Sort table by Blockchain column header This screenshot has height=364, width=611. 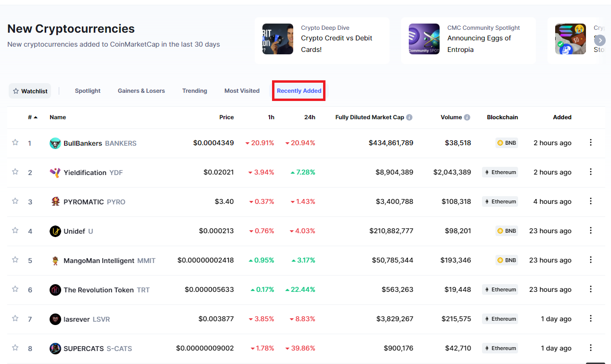tap(502, 117)
